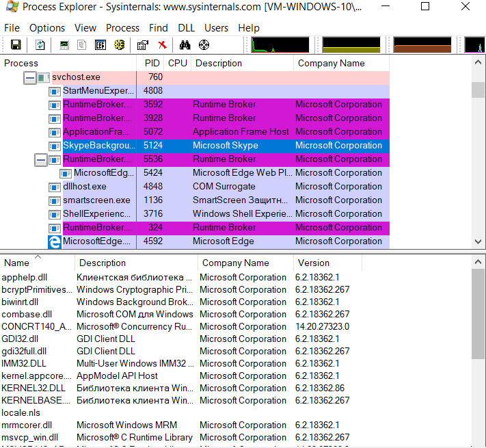Click the icon beside svchost.exe
Screen dimensions: 486x448
tap(43, 78)
